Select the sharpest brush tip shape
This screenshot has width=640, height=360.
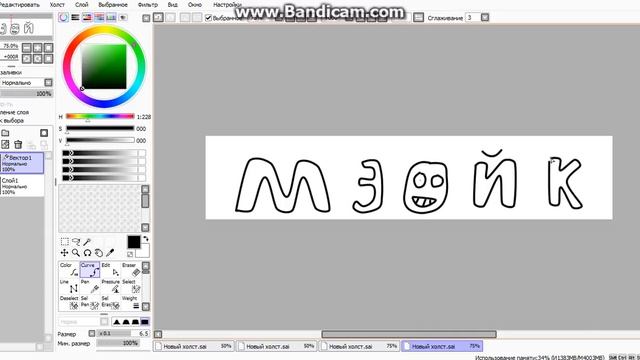click(x=117, y=322)
